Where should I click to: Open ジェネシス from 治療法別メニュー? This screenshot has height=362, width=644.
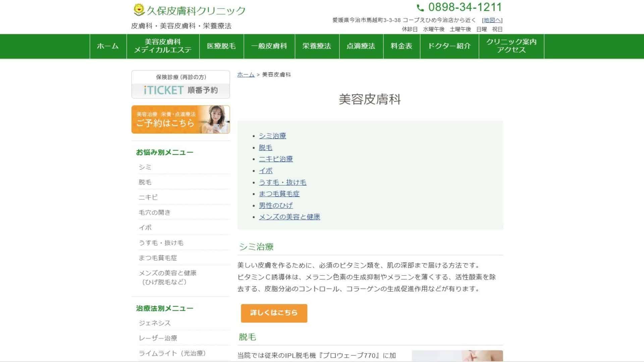(154, 323)
